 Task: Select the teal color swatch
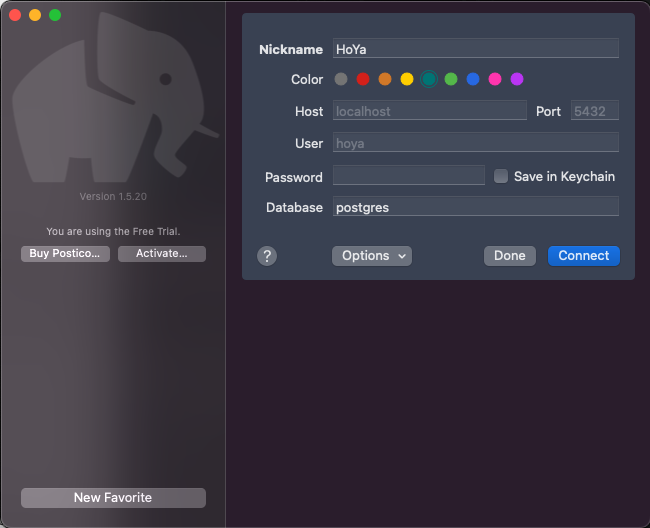tap(429, 79)
